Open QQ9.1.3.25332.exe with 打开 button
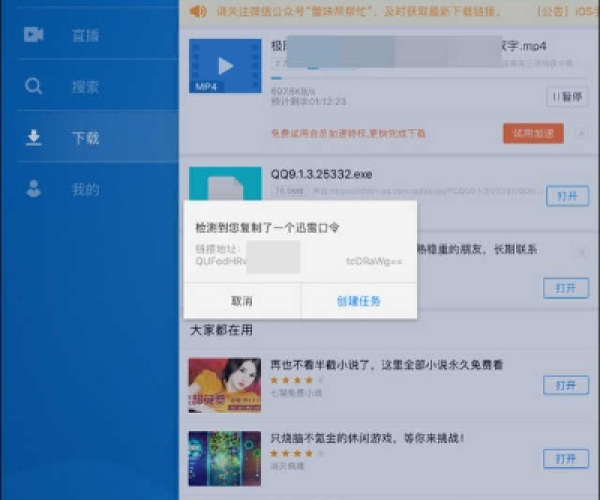This screenshot has height=500, width=600. click(567, 196)
